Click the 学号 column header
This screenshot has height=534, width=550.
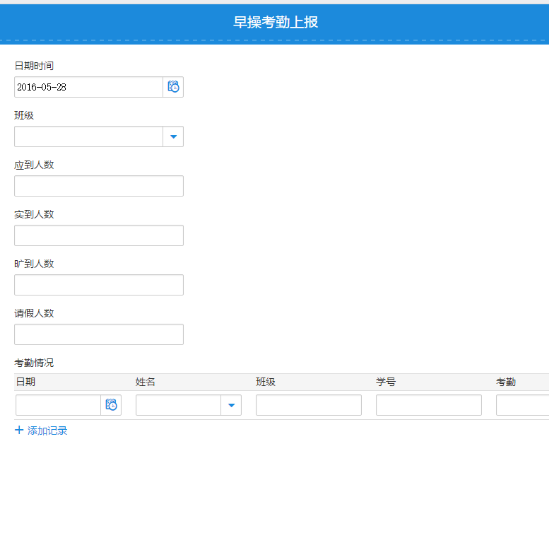point(386,382)
